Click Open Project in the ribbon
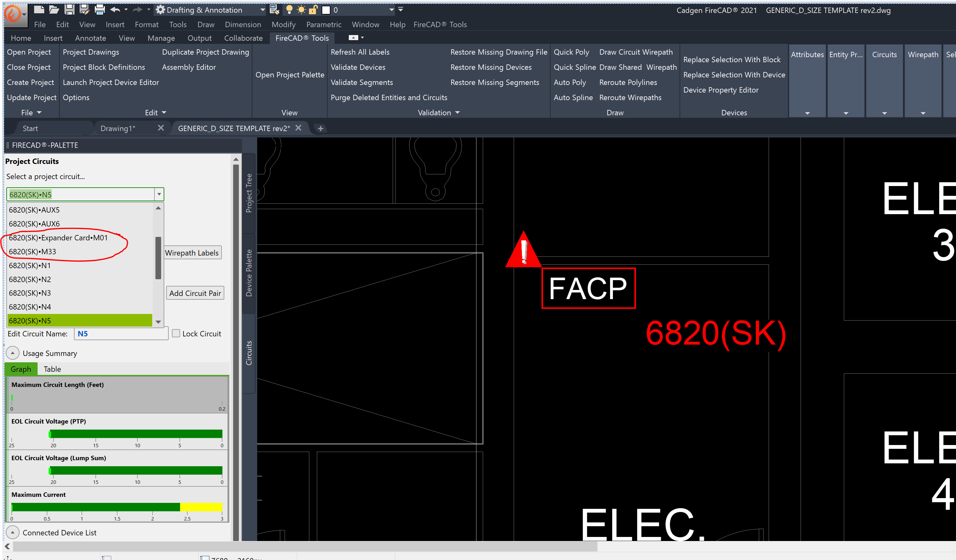Image resolution: width=956 pixels, height=560 pixels. tap(29, 52)
